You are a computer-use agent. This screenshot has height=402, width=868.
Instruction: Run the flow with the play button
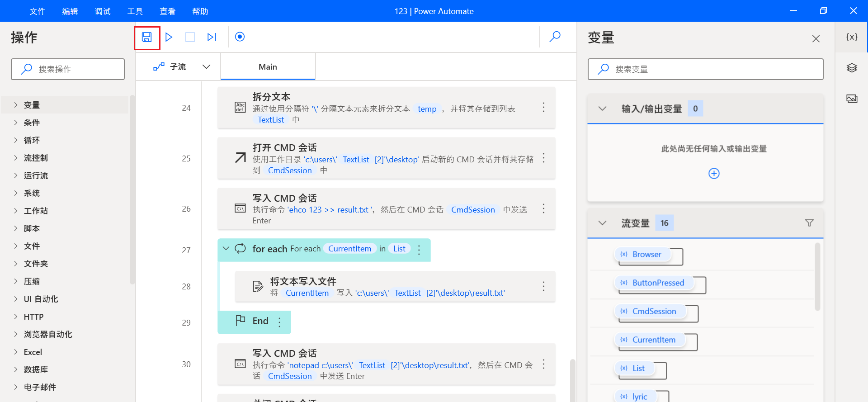point(169,37)
